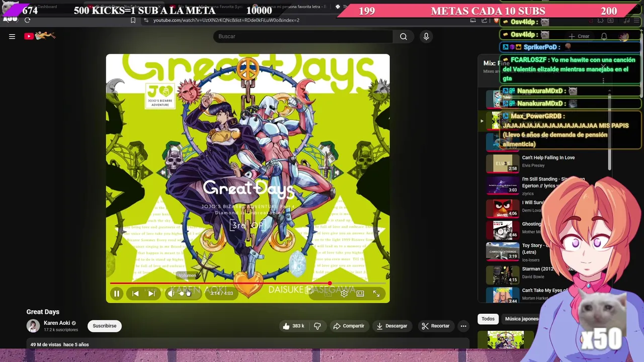Skip back to previous playlist video

click(x=135, y=294)
